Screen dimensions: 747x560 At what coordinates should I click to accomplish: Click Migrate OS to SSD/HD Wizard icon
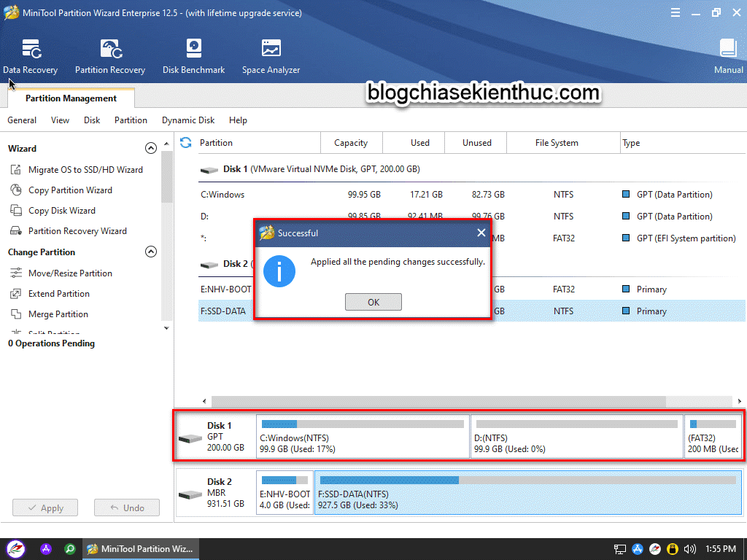coord(16,169)
